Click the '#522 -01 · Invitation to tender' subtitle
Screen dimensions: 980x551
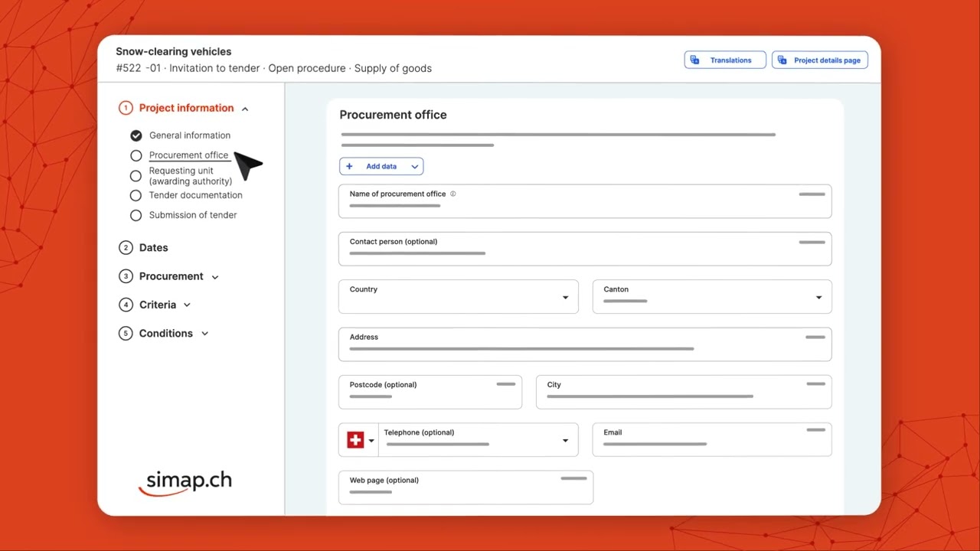(x=188, y=68)
